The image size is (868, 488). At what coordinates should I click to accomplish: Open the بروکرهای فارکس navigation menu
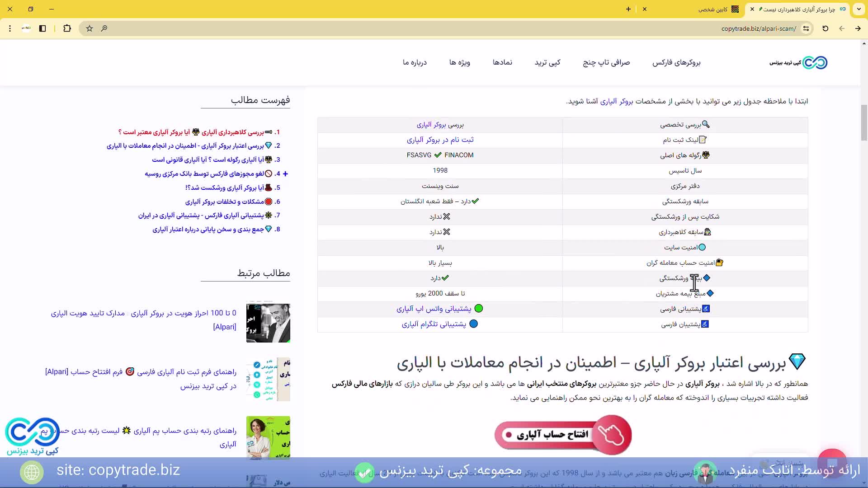click(x=676, y=62)
